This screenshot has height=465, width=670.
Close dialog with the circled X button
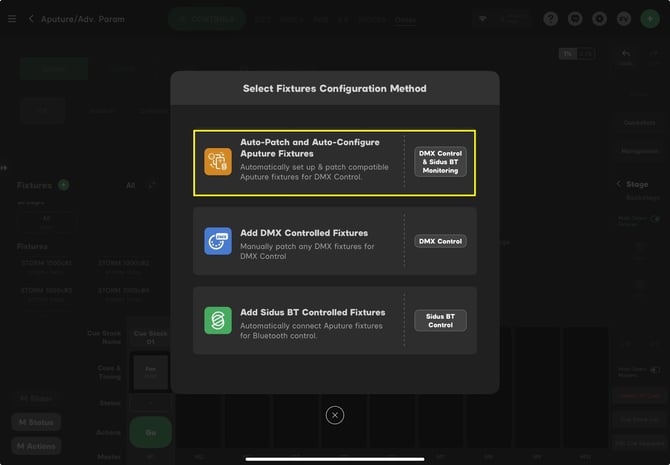tap(335, 415)
